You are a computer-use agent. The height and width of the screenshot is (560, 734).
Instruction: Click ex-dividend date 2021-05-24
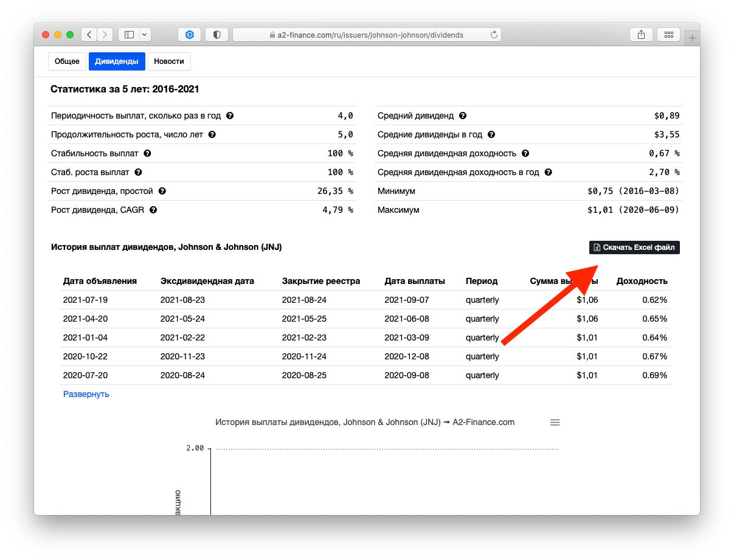pos(183,319)
